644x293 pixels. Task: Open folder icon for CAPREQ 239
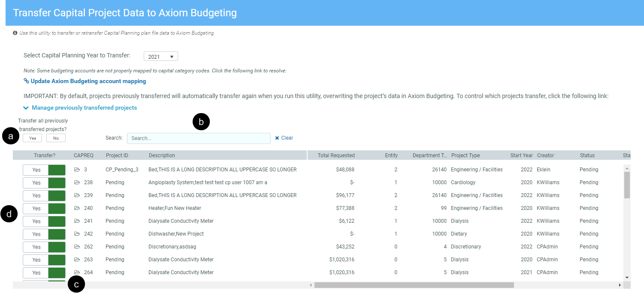pos(77,195)
